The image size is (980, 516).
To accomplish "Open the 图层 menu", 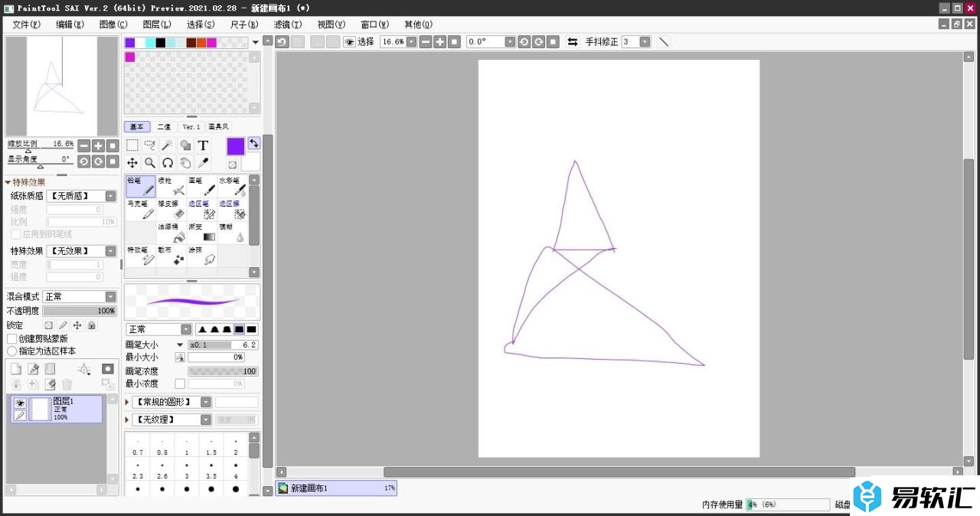I will [x=157, y=24].
